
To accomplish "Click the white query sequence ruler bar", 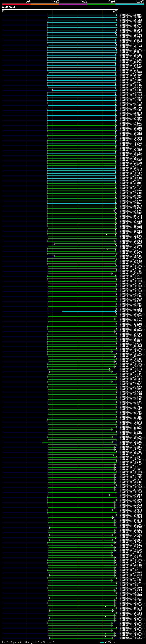I will [x=60, y=10].
